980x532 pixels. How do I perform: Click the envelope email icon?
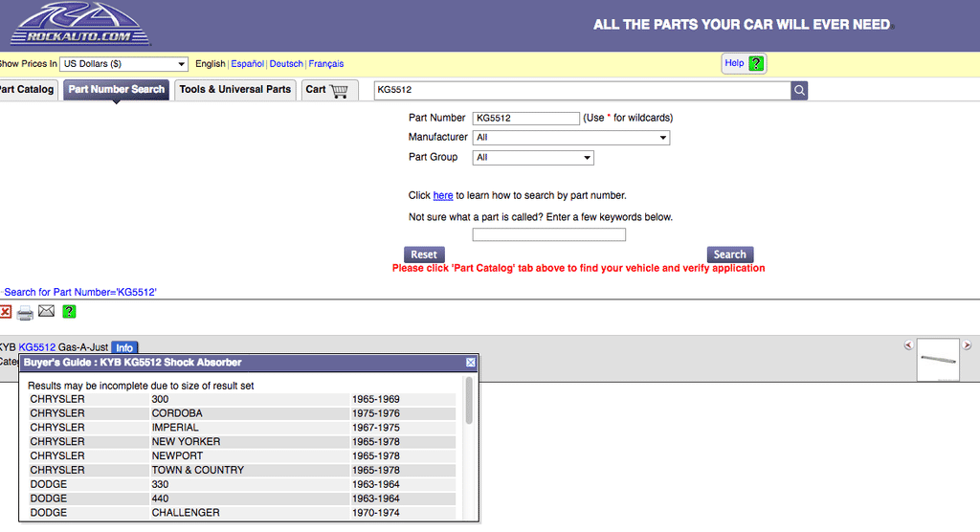(x=46, y=311)
